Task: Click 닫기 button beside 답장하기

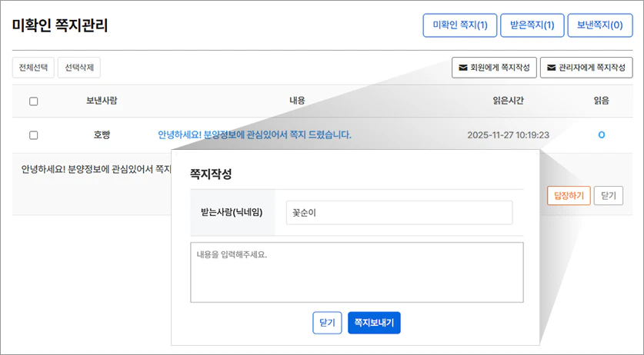Action: [609, 195]
